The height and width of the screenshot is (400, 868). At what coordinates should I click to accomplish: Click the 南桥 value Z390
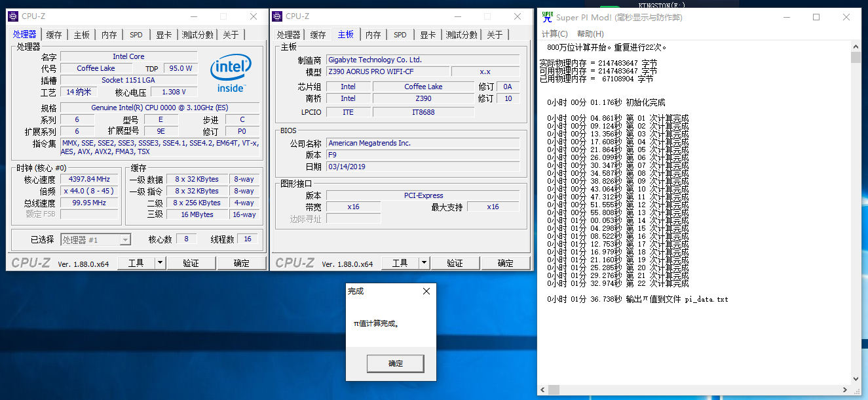(423, 98)
